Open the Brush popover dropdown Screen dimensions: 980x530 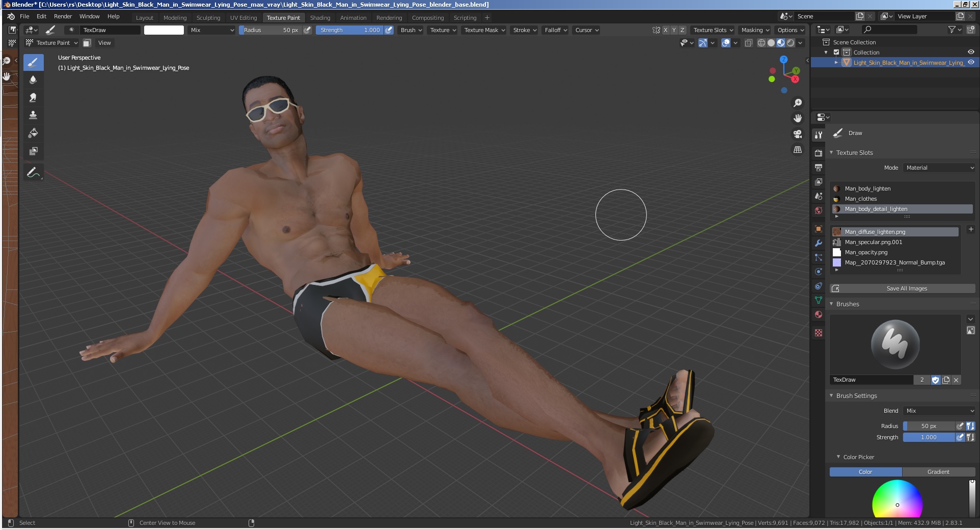(411, 30)
